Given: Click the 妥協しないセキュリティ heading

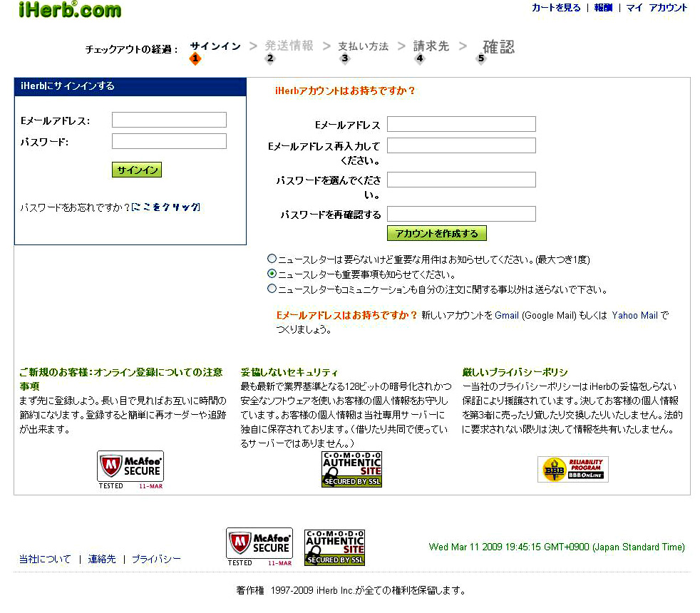Looking at the screenshot, I should [x=289, y=372].
